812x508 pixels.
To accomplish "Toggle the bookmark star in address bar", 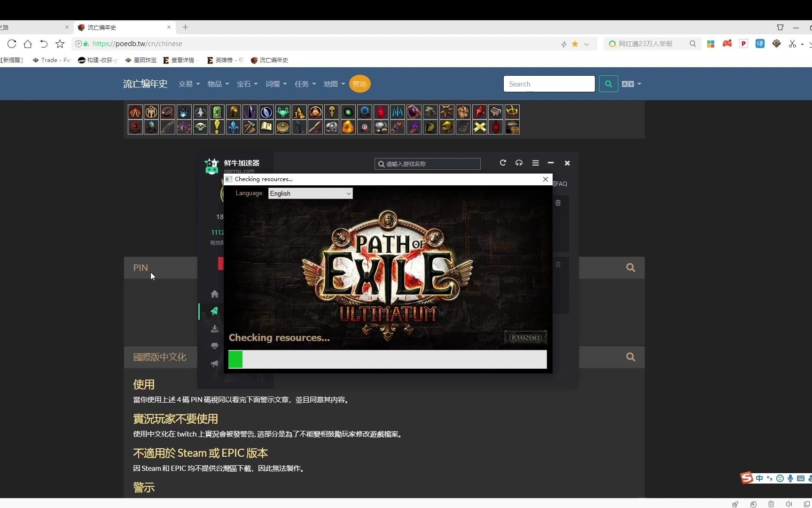I will click(x=575, y=44).
